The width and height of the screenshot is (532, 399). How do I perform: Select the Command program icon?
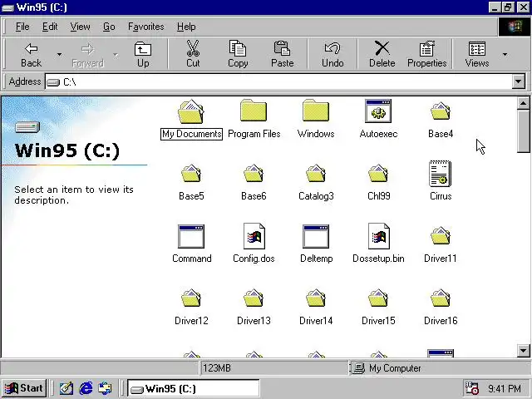coord(191,236)
